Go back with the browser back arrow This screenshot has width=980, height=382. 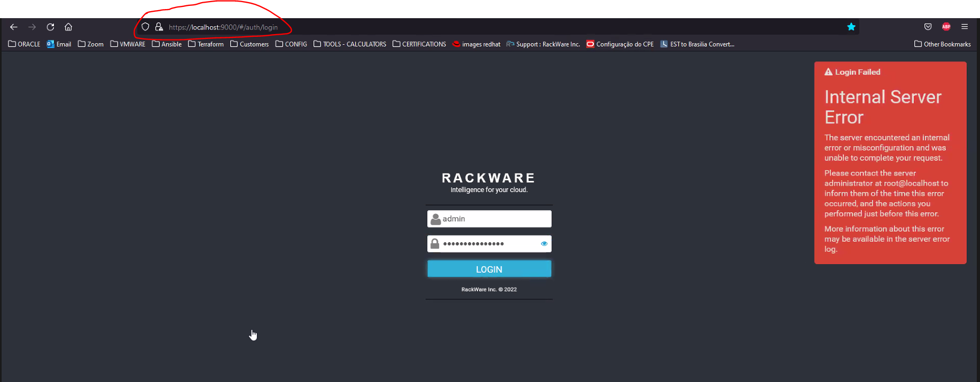point(14,27)
